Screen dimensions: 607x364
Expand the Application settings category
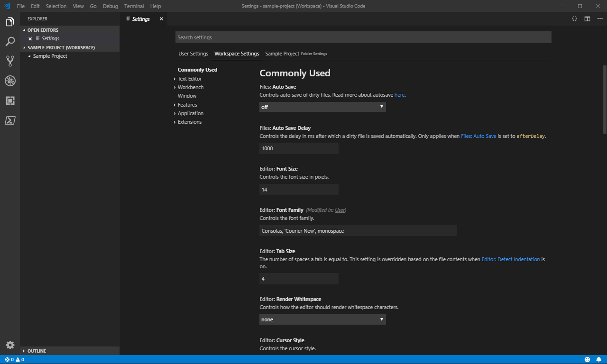pyautogui.click(x=175, y=114)
